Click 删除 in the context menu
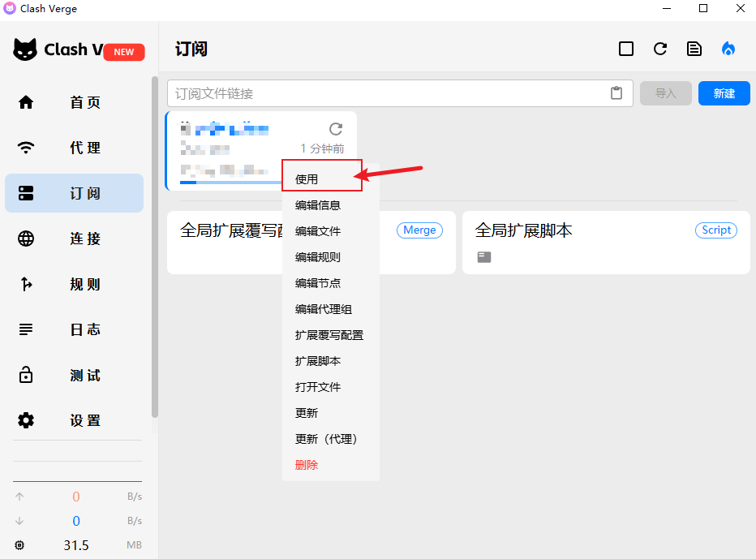This screenshot has width=756, height=559. pyautogui.click(x=307, y=465)
